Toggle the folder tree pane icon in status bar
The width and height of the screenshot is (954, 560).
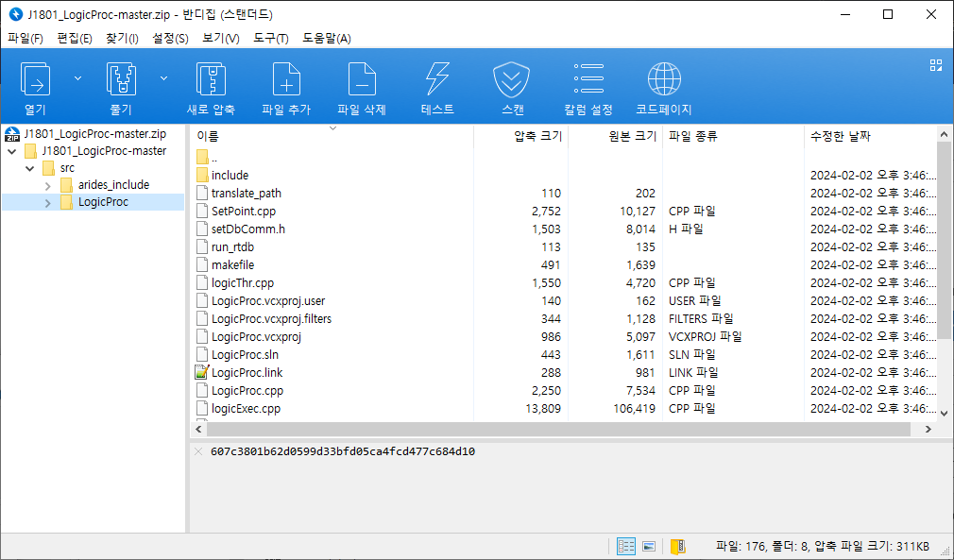coord(677,547)
